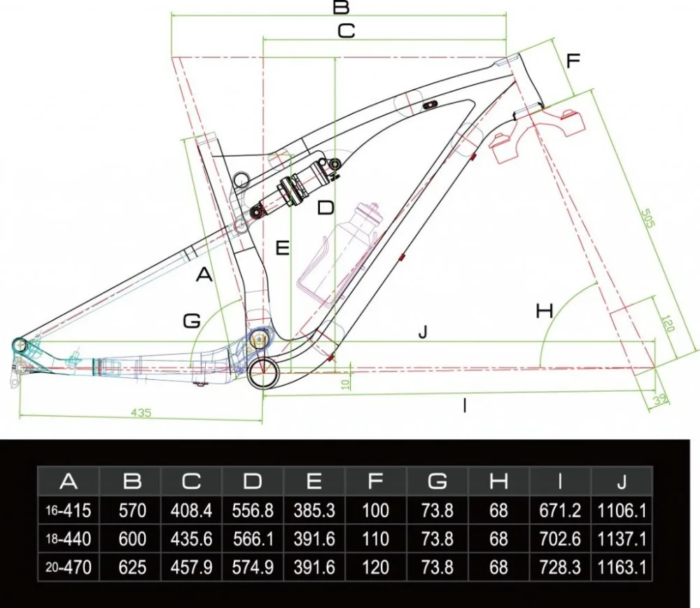Click the 73.8 cell in the 16-415 row

(x=437, y=510)
